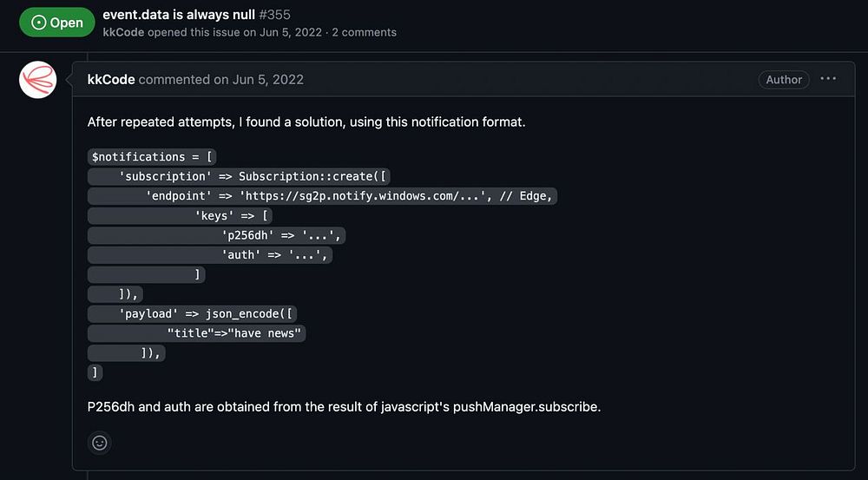The width and height of the screenshot is (868, 480).
Task: Click the 'auth' key code line
Action: [x=277, y=255]
